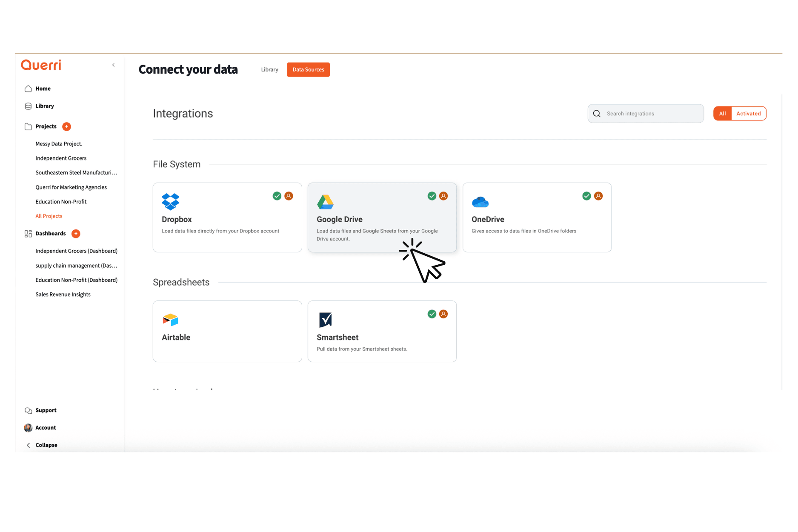Viewport: 798px width, 532px height.
Task: Click the OneDrive cloud icon
Action: (480, 202)
